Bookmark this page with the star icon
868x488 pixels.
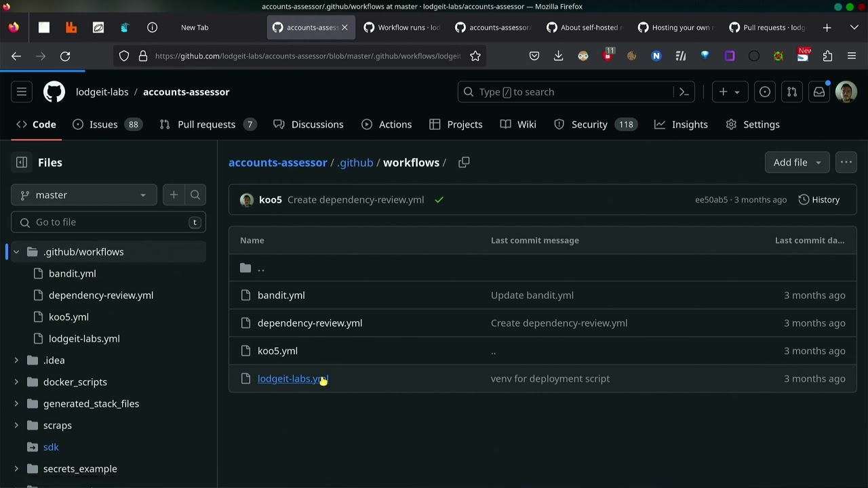[475, 56]
